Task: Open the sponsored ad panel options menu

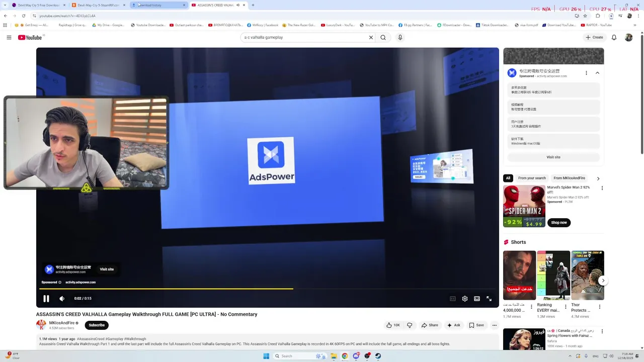Action: tap(586, 73)
